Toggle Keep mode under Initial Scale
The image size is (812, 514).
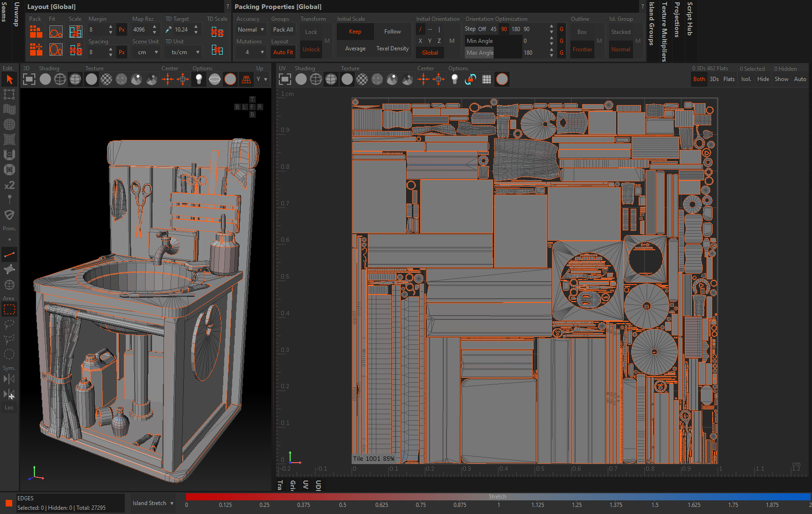(355, 31)
